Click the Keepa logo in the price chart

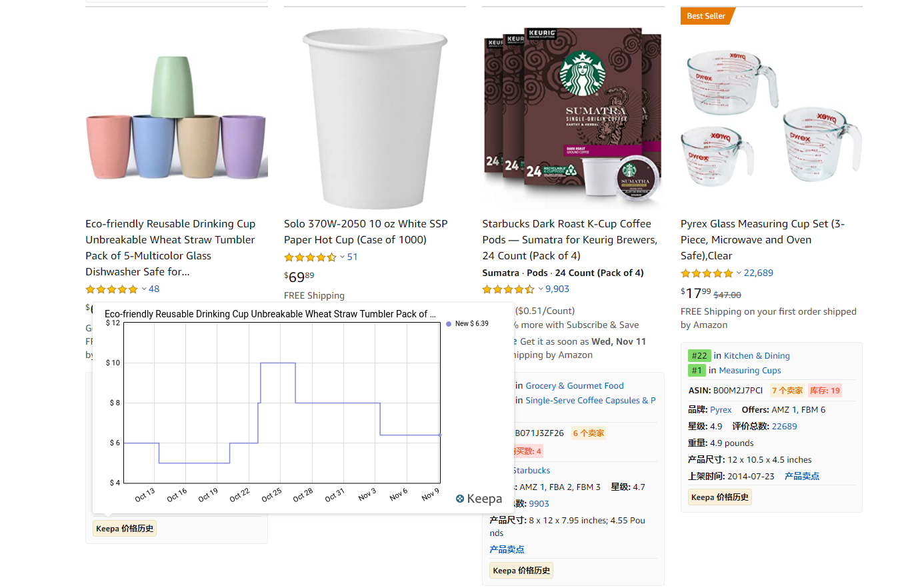coord(479,499)
